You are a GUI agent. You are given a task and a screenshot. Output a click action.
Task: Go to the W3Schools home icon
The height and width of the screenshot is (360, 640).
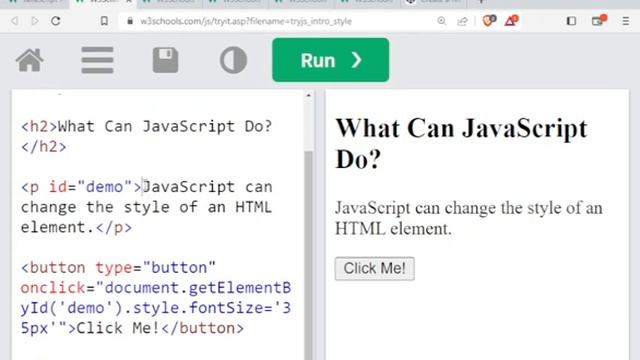(29, 60)
